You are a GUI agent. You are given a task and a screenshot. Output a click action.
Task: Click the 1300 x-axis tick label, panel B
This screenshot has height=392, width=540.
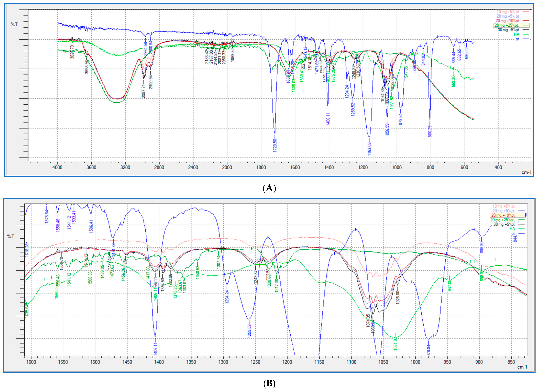(223, 362)
